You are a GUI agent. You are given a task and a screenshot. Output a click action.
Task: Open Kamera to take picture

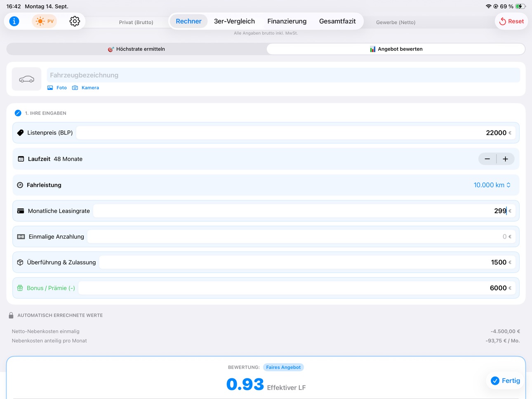(x=85, y=88)
